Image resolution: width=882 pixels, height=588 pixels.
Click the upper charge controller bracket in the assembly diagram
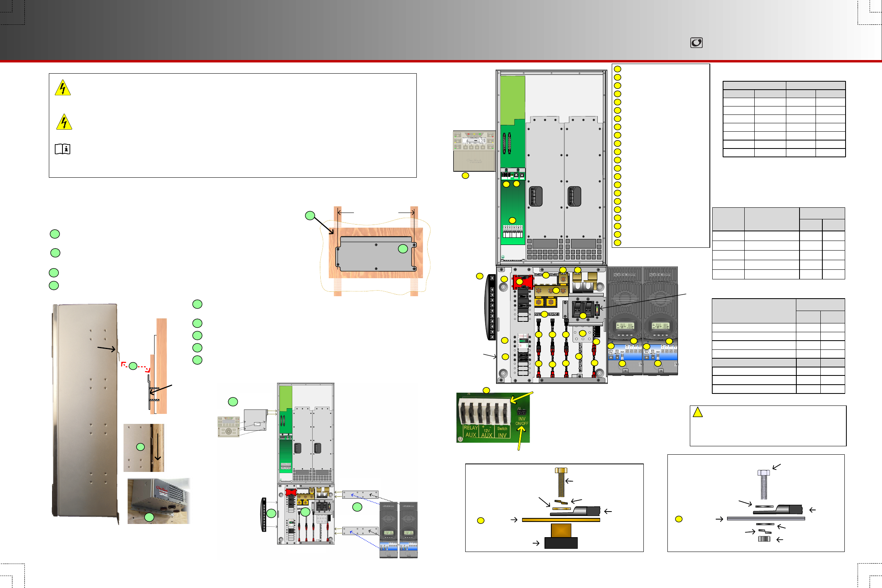[x=360, y=494]
